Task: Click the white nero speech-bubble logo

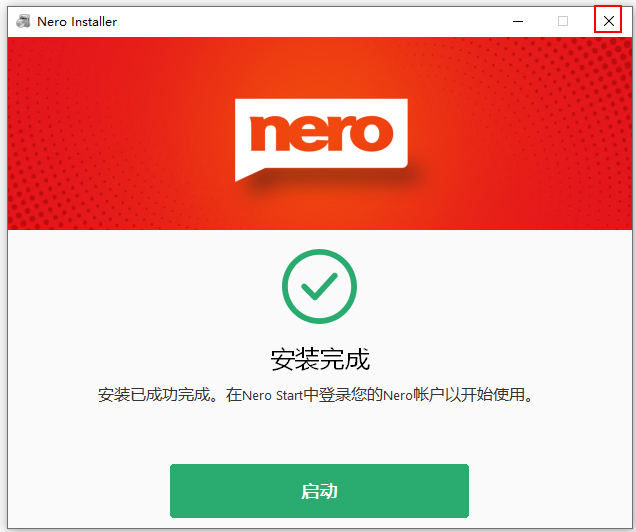Action: (x=321, y=139)
